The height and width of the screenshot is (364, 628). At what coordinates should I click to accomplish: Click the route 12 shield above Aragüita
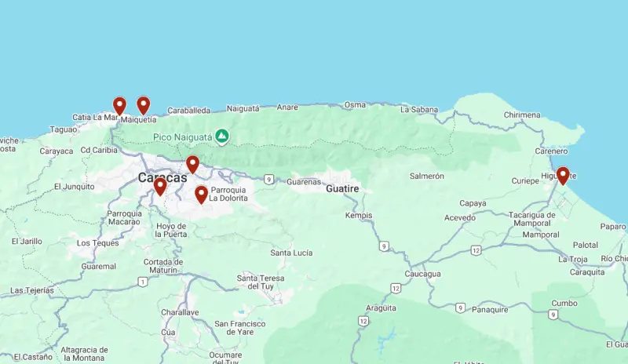click(396, 289)
